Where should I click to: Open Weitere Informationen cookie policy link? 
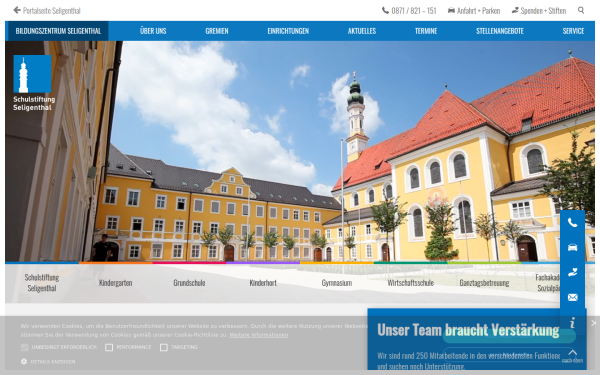click(x=259, y=335)
